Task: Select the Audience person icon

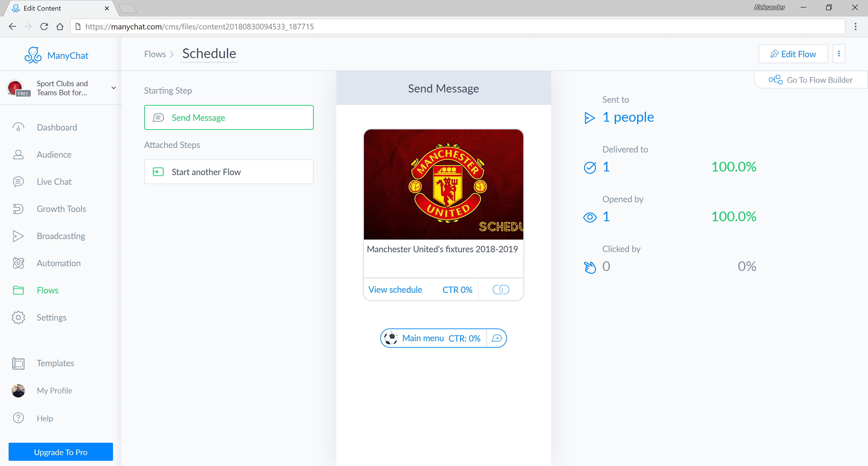Action: [18, 155]
